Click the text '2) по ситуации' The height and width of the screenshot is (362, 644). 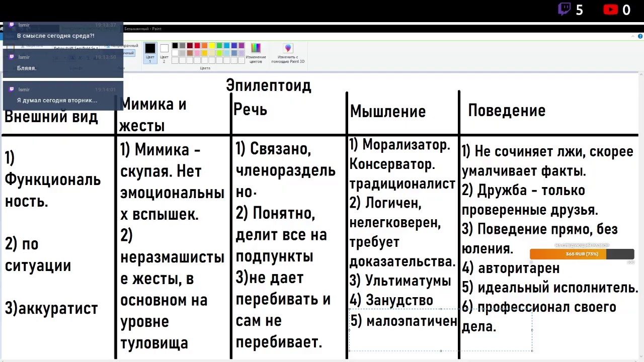[38, 254]
